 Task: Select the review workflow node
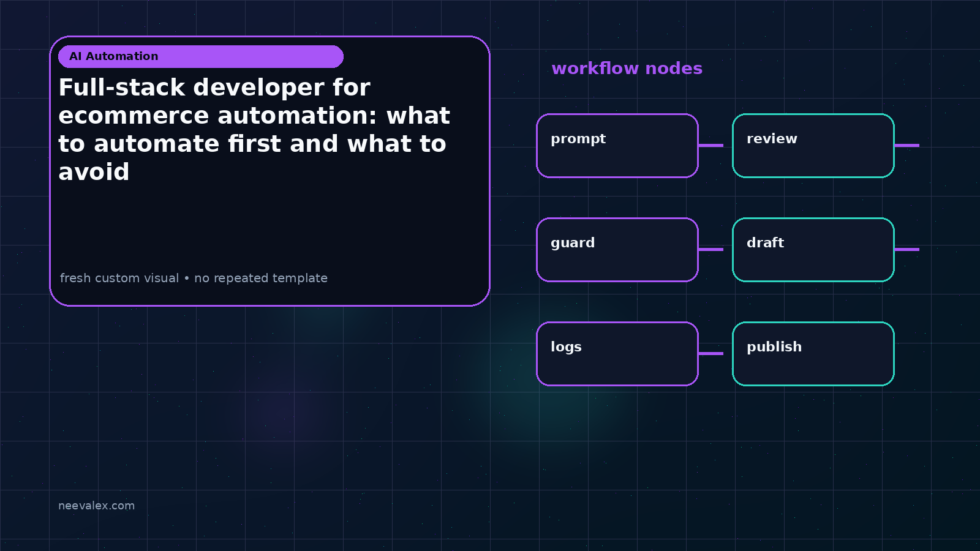click(x=813, y=146)
